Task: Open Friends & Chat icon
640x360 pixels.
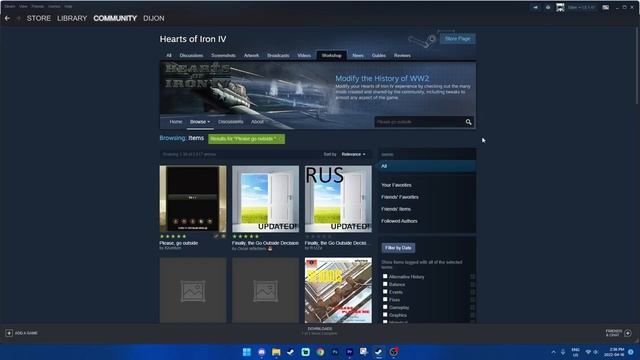Action: [x=628, y=333]
